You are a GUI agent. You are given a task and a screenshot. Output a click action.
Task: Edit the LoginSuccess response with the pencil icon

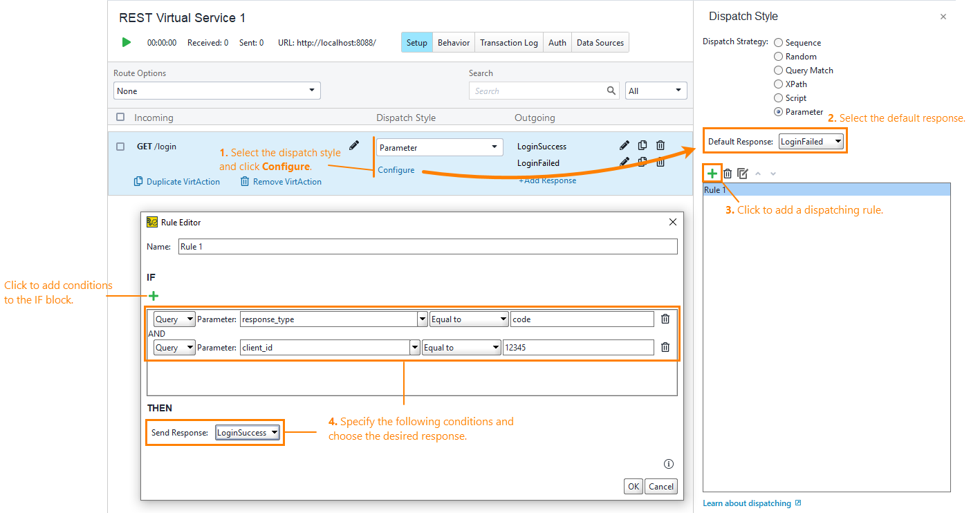tap(624, 145)
